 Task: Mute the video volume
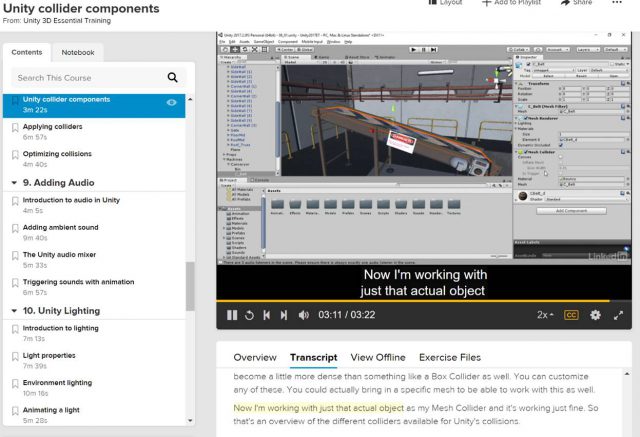coord(303,315)
